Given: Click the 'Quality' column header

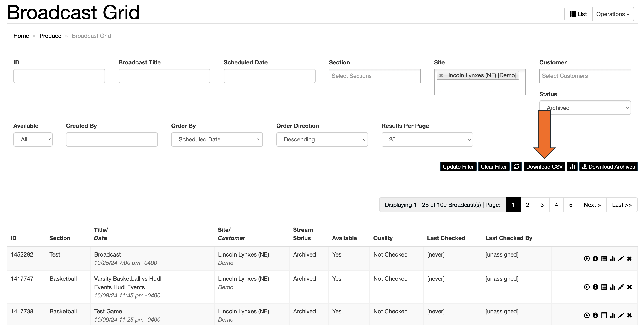Looking at the screenshot, I should click(383, 238).
